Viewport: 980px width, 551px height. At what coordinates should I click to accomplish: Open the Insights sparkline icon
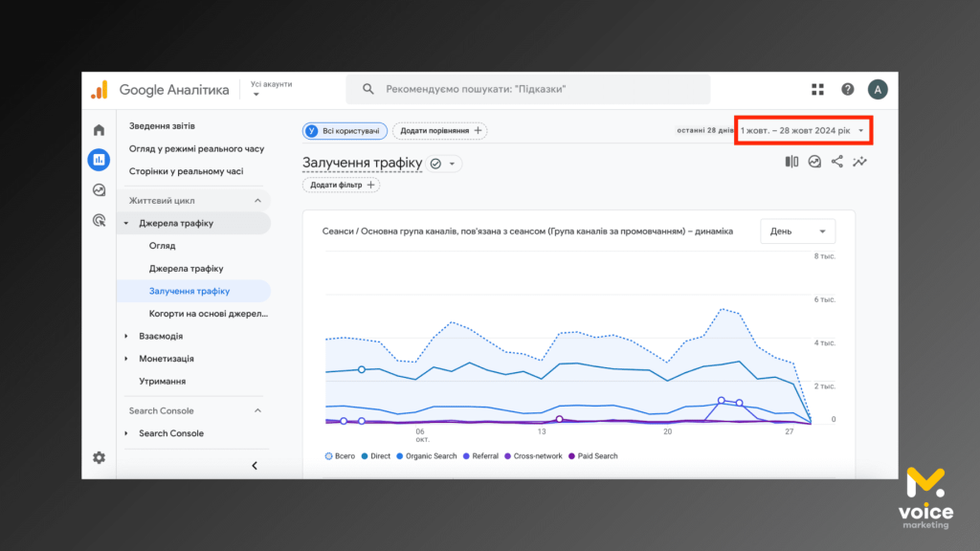click(860, 162)
